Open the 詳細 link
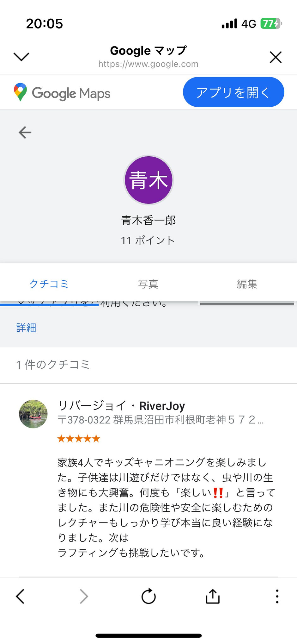The width and height of the screenshot is (297, 644). point(26,328)
